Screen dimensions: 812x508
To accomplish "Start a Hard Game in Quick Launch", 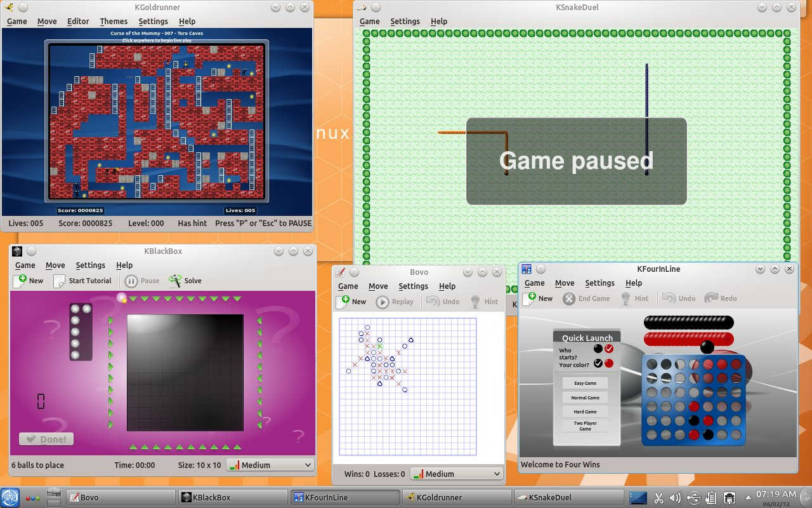I will [585, 411].
